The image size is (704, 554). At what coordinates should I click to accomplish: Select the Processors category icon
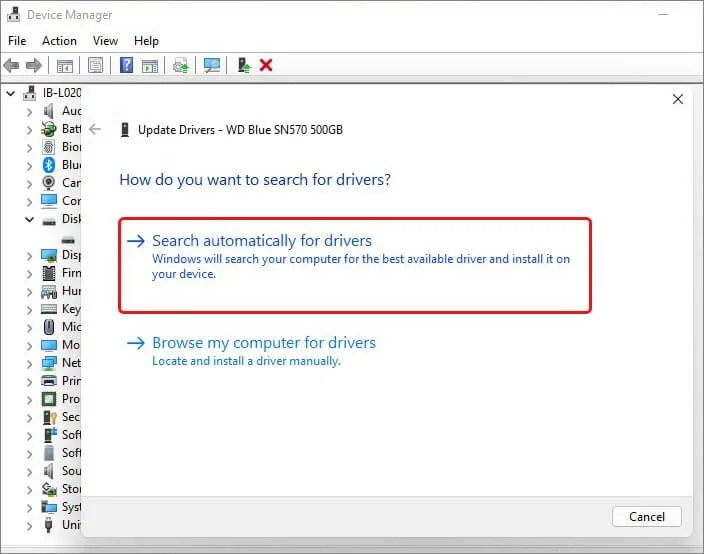48,399
